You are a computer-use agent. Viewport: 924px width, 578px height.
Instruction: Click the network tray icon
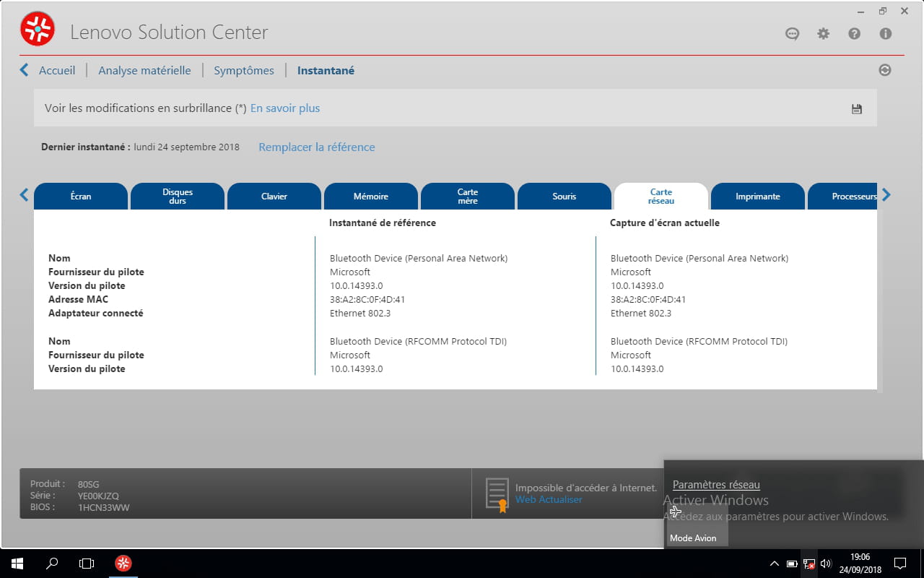pyautogui.click(x=809, y=564)
